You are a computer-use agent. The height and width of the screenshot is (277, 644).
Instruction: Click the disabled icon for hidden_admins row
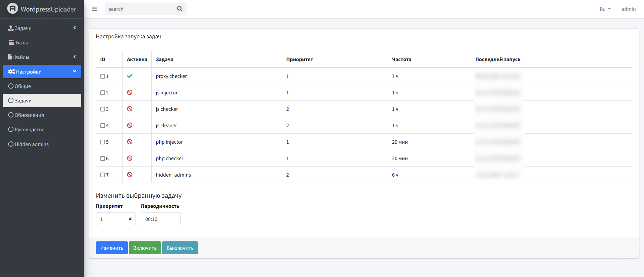[x=129, y=175]
